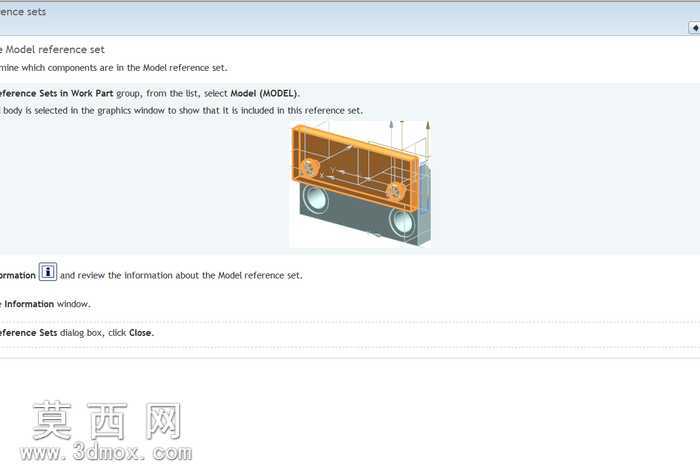Click the bold 'Model (MODEL)' text
700x465 pixels.
tap(264, 93)
